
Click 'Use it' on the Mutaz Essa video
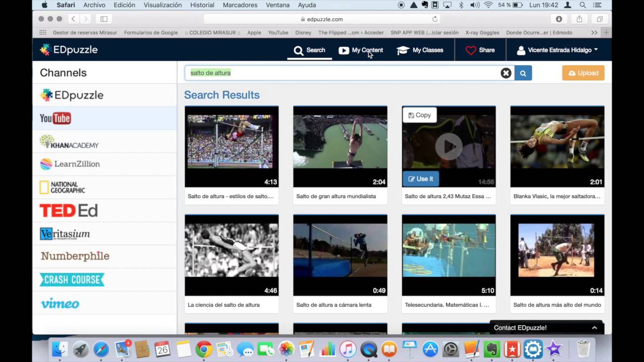(421, 179)
